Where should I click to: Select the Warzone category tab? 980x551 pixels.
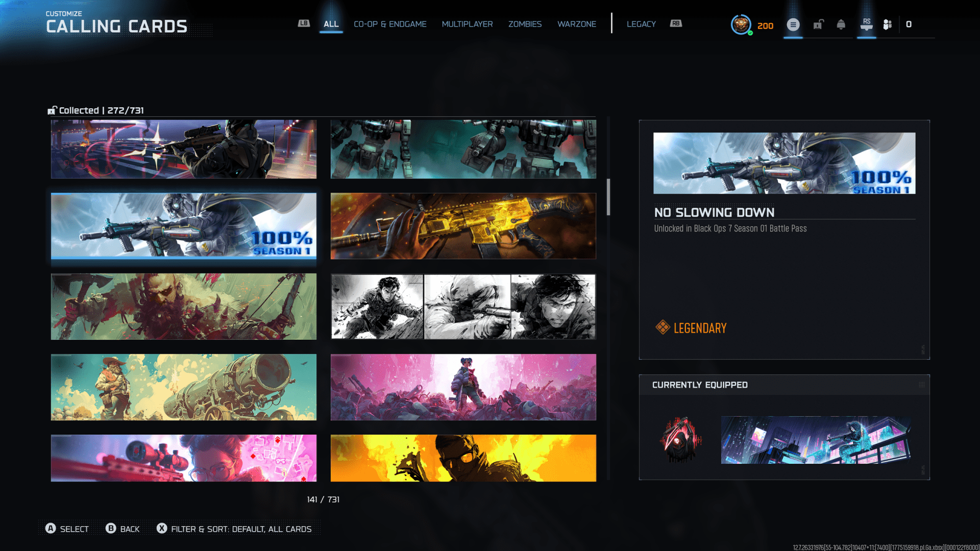click(x=576, y=24)
